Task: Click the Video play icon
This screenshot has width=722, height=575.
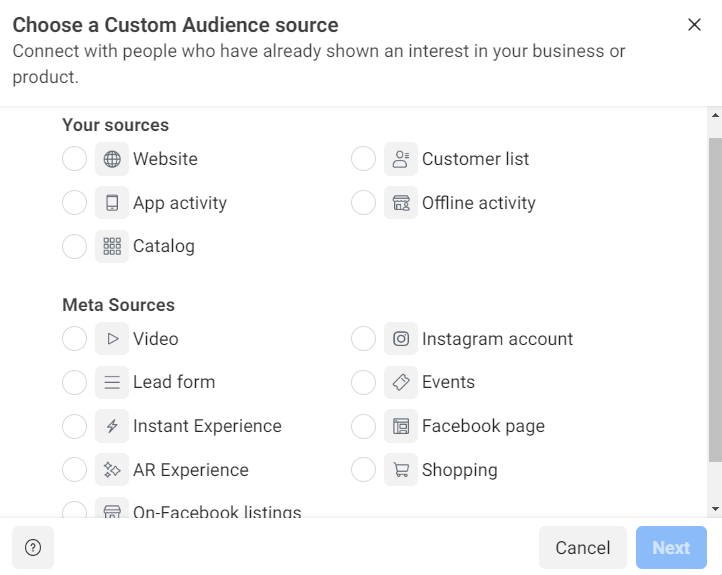Action: (112, 339)
